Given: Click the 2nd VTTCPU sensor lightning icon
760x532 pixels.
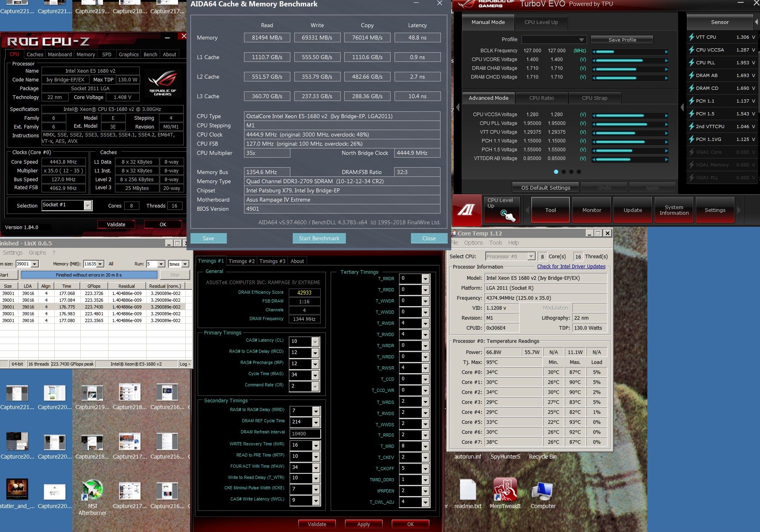Looking at the screenshot, I should pyautogui.click(x=691, y=127).
